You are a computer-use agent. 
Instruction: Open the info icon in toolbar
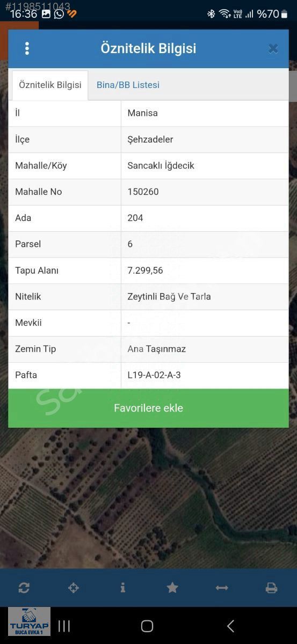(x=123, y=588)
